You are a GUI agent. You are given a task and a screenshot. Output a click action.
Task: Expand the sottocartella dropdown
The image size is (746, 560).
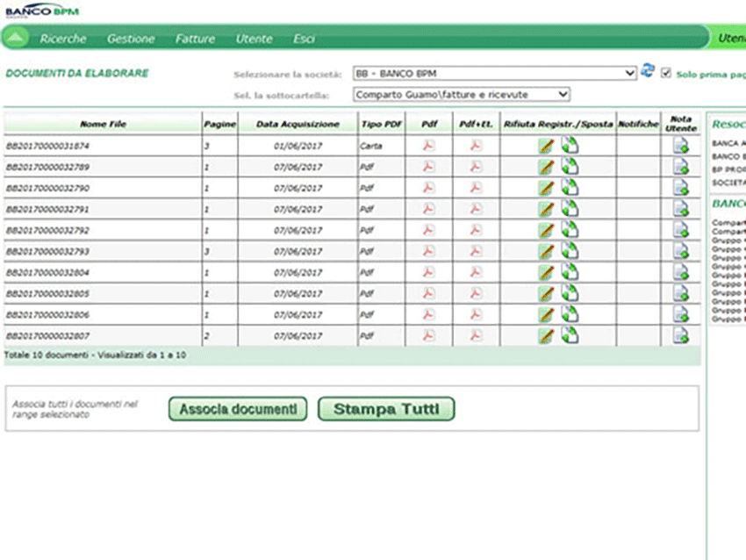point(462,94)
